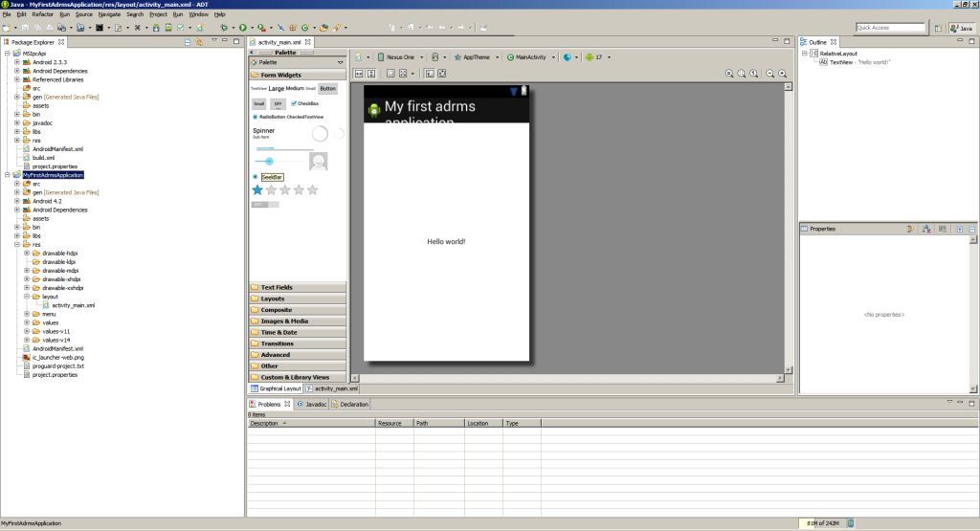Image resolution: width=980 pixels, height=531 pixels.
Task: Toggle fill width icon in layout toolbar
Action: (x=360, y=73)
